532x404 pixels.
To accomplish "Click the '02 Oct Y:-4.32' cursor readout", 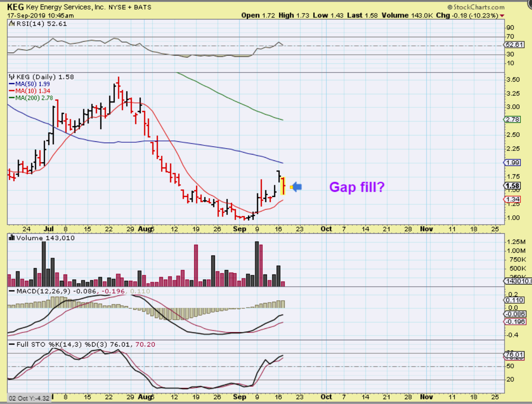I will [x=29, y=398].
